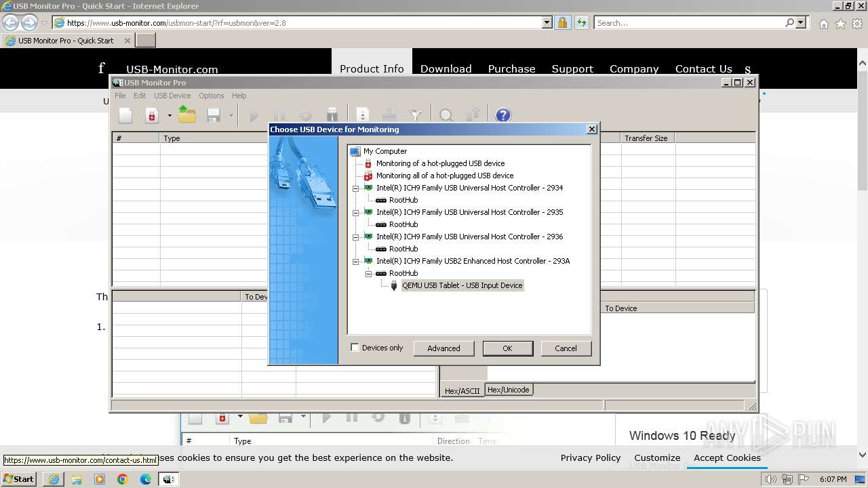The image size is (868, 488).
Task: Click the red USB device select toolbar icon
Action: [152, 115]
